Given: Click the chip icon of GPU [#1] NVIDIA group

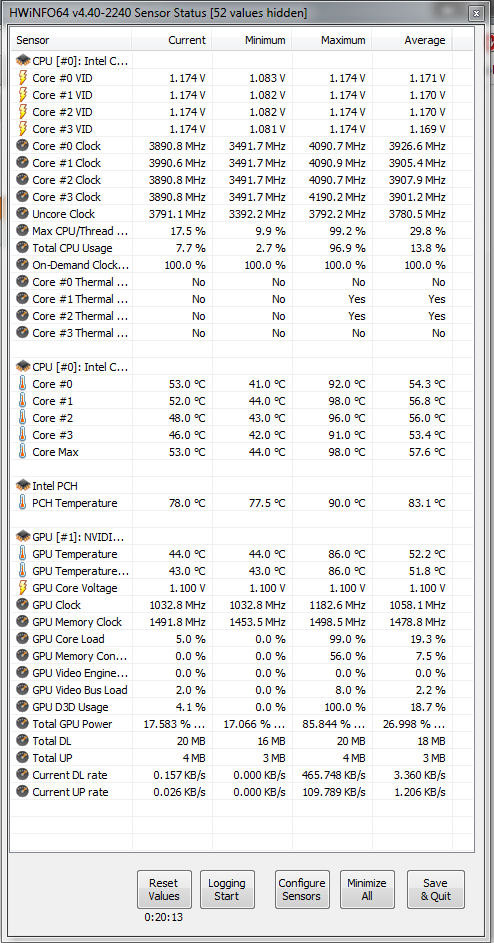Looking at the screenshot, I should point(23,536).
